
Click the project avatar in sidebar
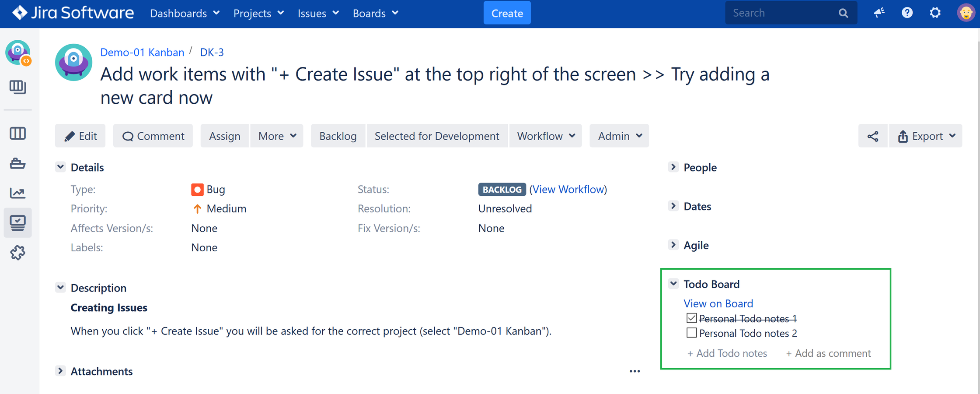[x=18, y=53]
